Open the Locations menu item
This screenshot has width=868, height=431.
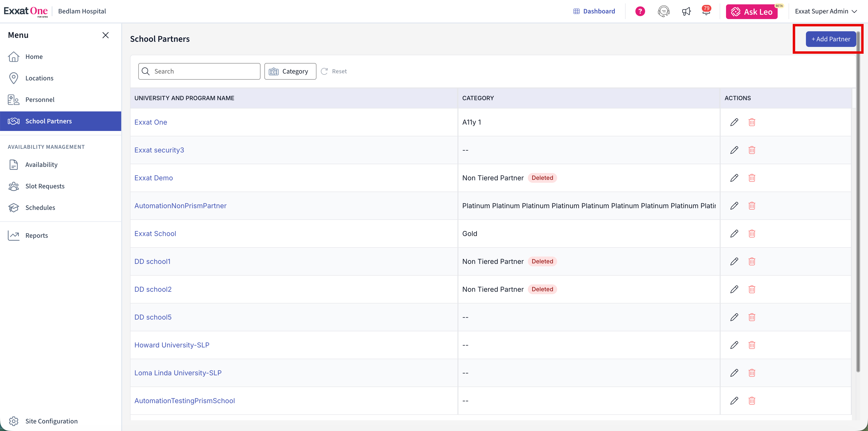(x=39, y=78)
